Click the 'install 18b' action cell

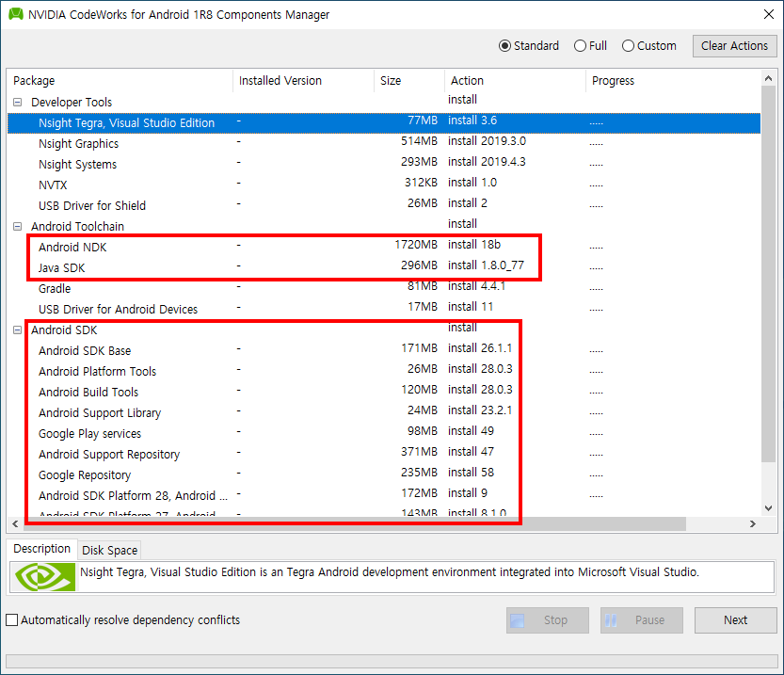pos(474,245)
